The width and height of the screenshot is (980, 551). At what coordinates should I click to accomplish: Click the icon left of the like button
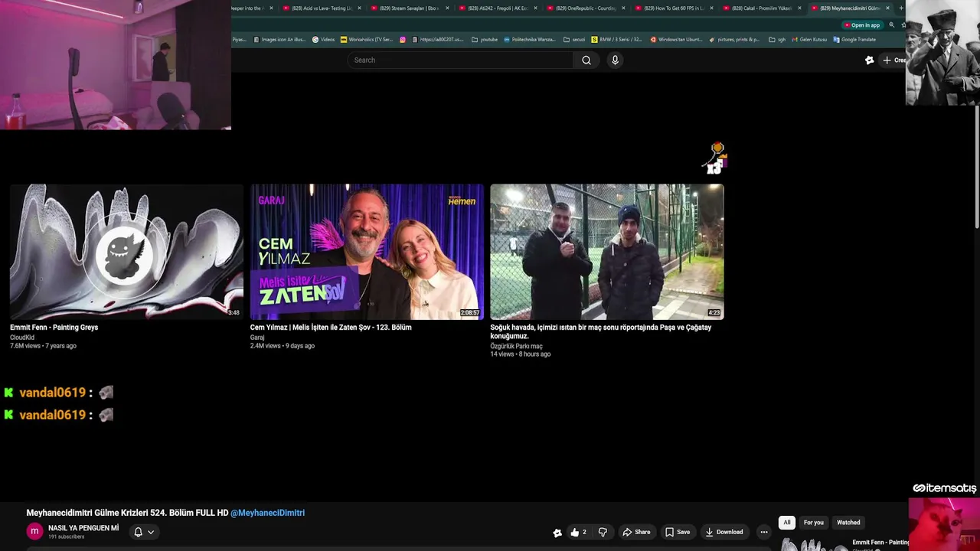557,533
